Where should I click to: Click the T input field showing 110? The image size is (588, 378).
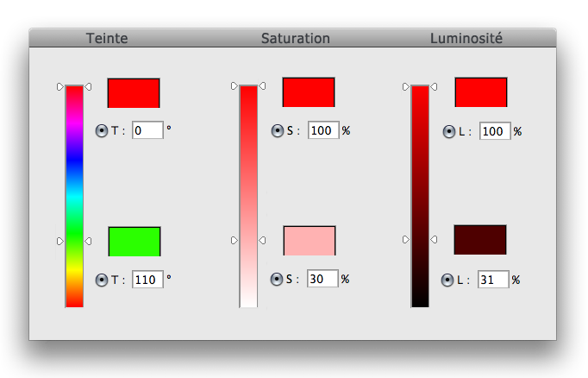click(147, 280)
